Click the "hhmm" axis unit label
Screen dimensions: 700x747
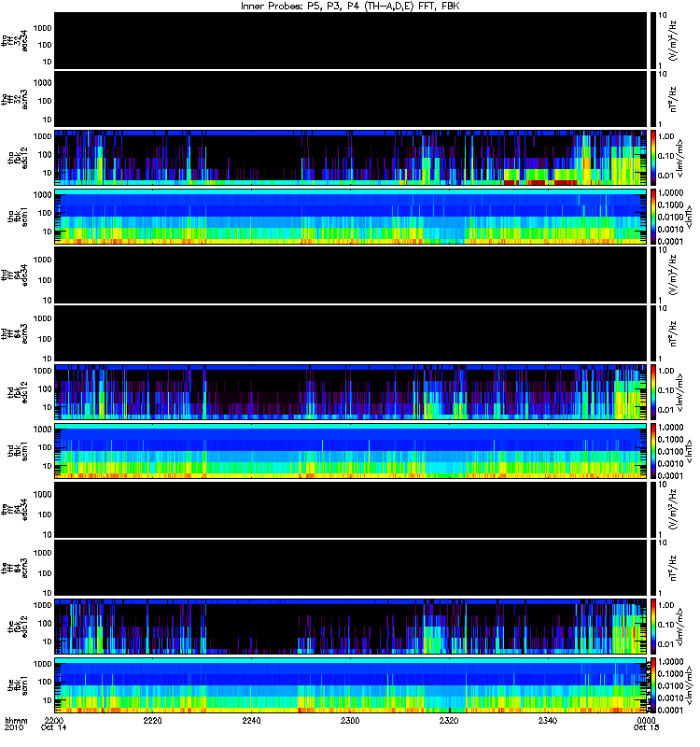point(16,720)
